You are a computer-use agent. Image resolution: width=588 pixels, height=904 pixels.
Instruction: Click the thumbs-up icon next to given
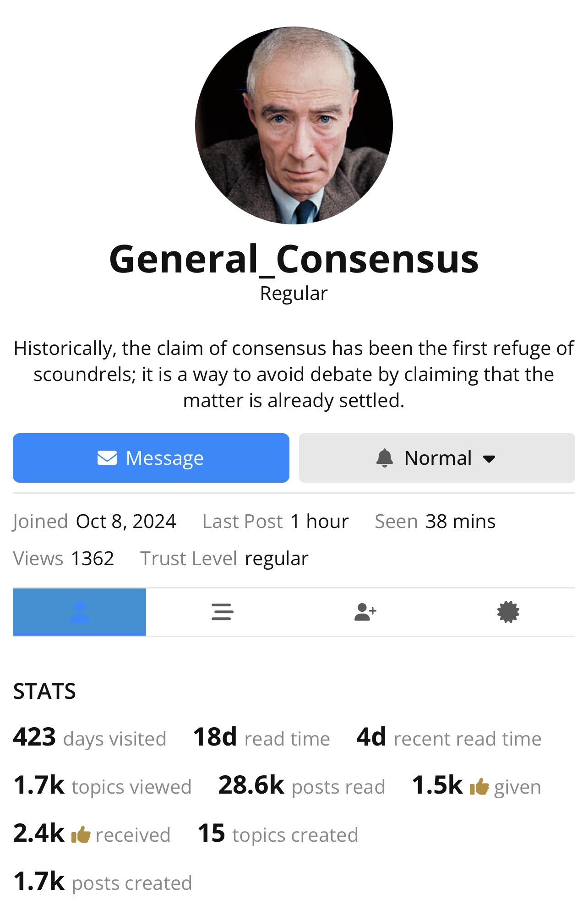(479, 787)
